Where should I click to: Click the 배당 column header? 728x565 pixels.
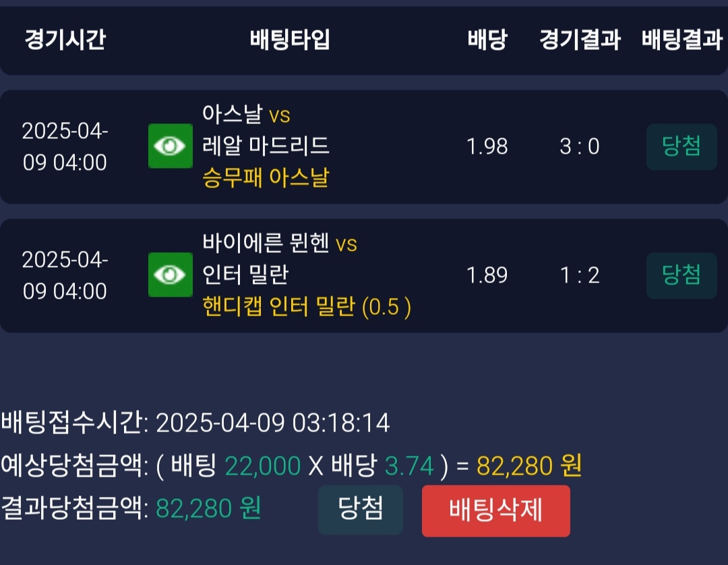click(487, 40)
